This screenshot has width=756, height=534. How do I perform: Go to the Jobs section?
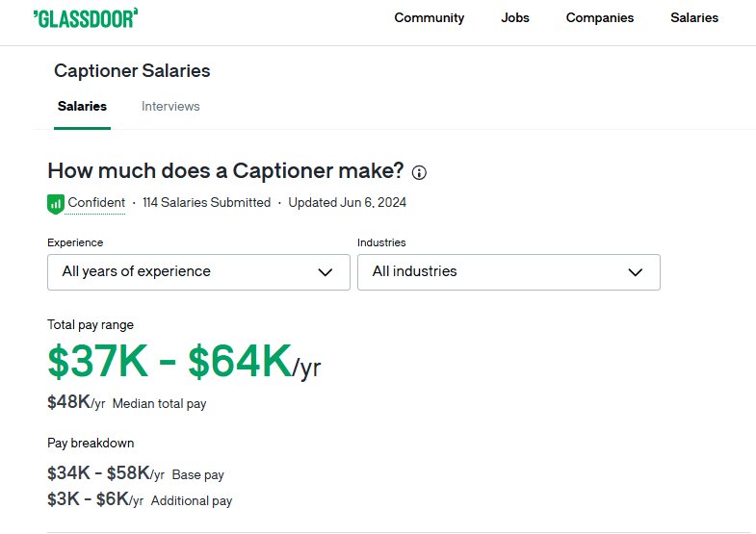coord(515,18)
